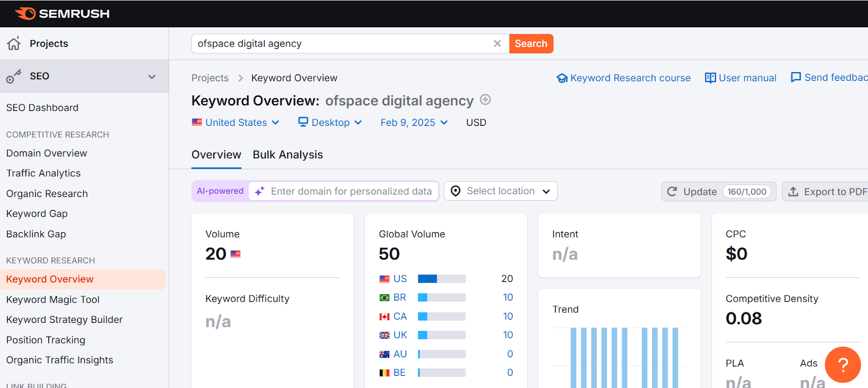Click Send feedback link
The image size is (868, 388).
click(x=829, y=78)
